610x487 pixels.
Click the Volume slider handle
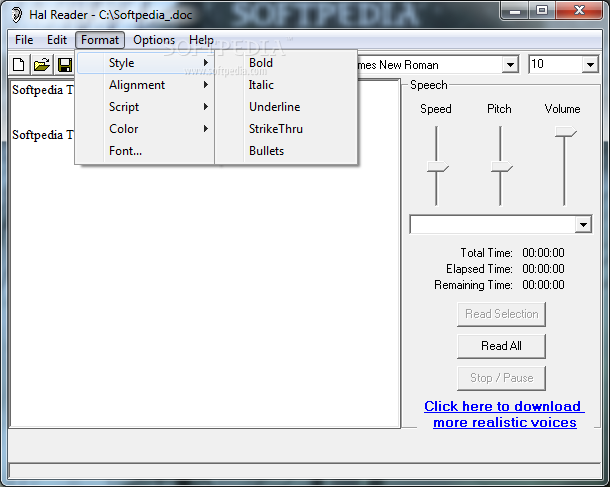(565, 132)
